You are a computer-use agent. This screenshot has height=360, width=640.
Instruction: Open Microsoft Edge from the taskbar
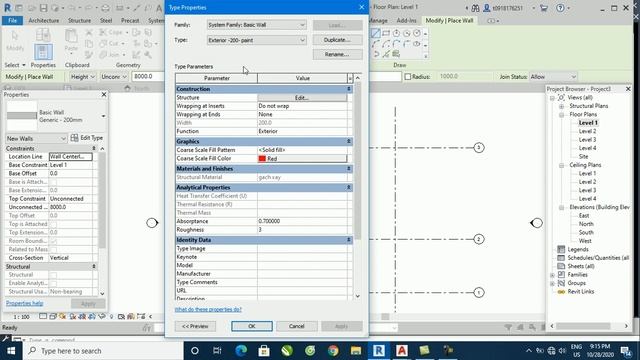[x=241, y=351]
